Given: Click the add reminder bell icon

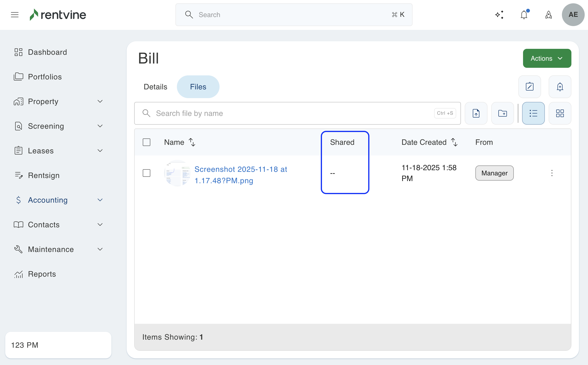Looking at the screenshot, I should (x=560, y=87).
